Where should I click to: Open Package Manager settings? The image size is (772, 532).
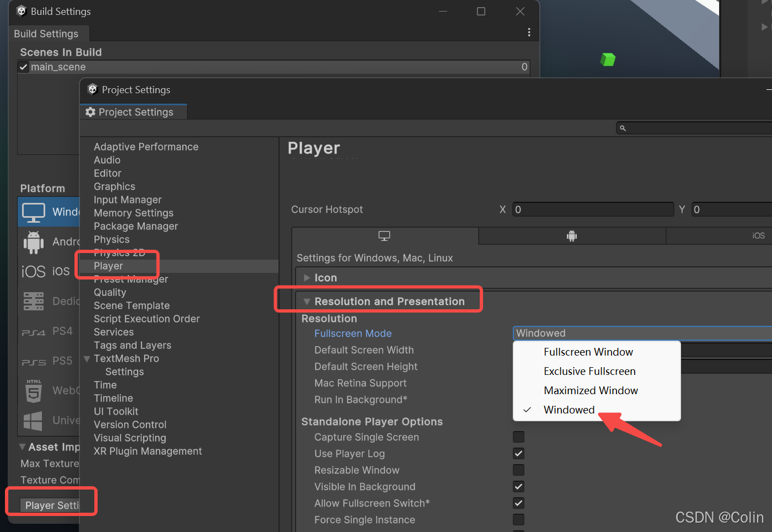point(136,227)
